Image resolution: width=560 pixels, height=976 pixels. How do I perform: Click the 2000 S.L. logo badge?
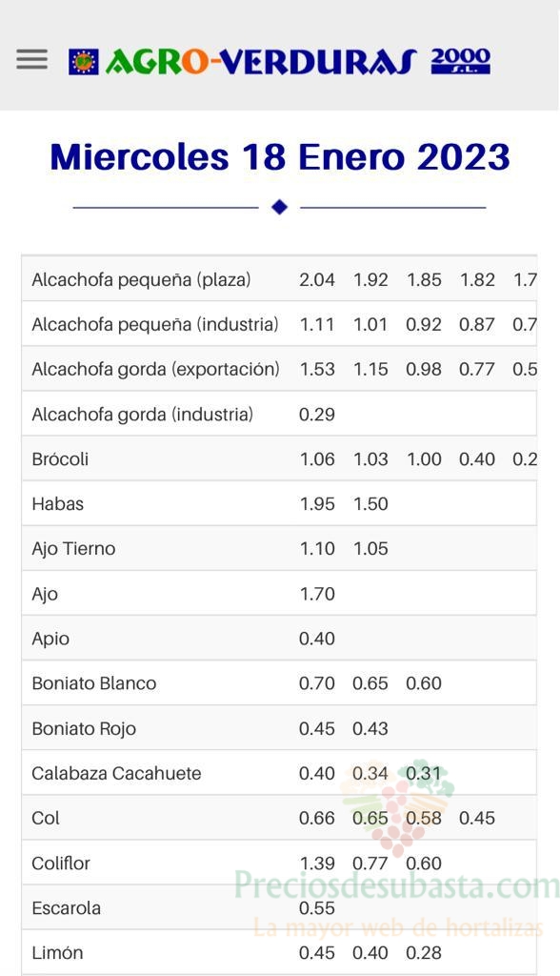460,61
